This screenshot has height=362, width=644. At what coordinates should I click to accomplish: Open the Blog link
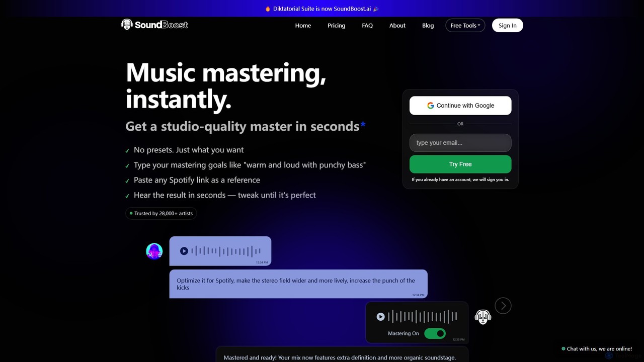point(428,26)
